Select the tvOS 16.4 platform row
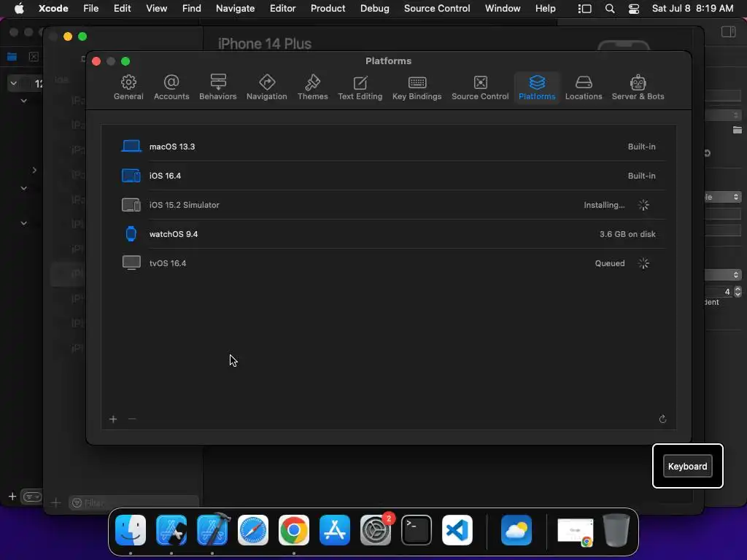The height and width of the screenshot is (560, 747). point(388,263)
